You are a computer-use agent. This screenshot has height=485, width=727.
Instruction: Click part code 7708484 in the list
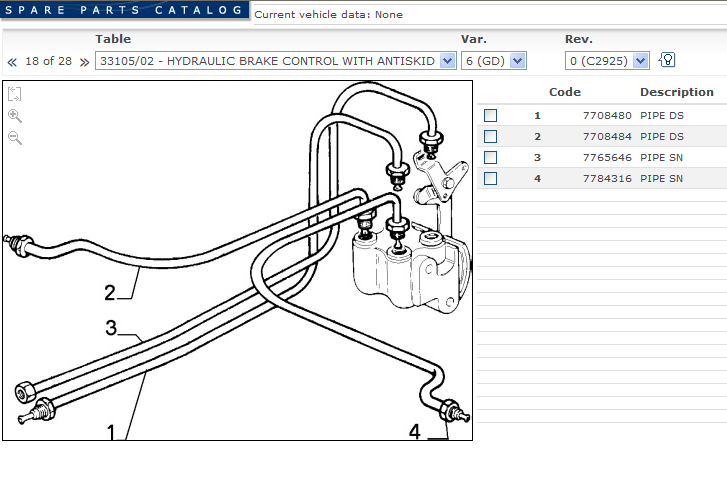click(606, 136)
